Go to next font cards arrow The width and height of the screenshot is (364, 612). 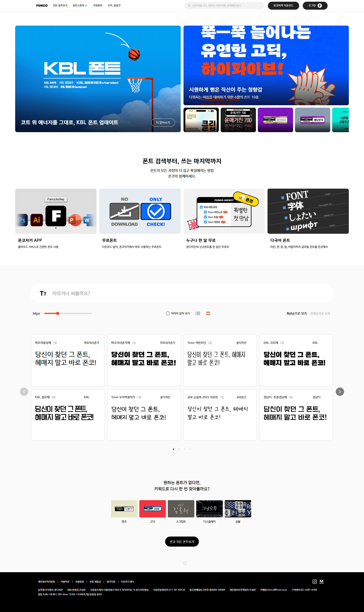(x=340, y=392)
